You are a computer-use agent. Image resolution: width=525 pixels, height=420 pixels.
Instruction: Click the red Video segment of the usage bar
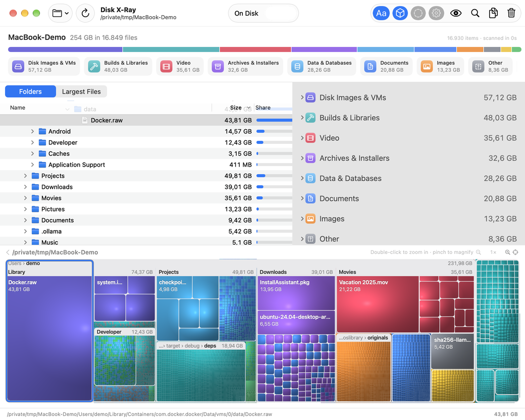tap(255, 49)
